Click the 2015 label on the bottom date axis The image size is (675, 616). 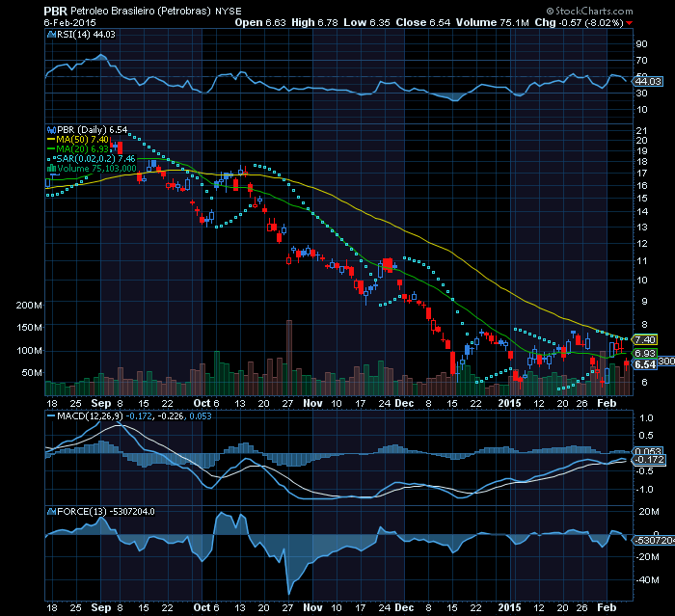(509, 607)
